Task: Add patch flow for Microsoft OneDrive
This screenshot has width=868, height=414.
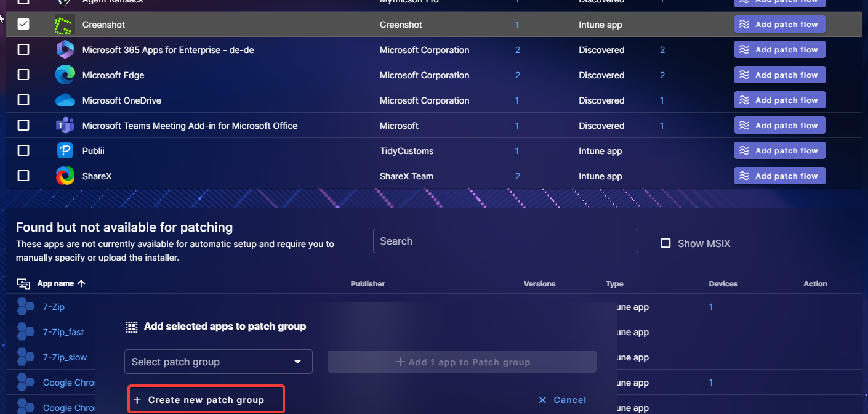Action: (780, 100)
